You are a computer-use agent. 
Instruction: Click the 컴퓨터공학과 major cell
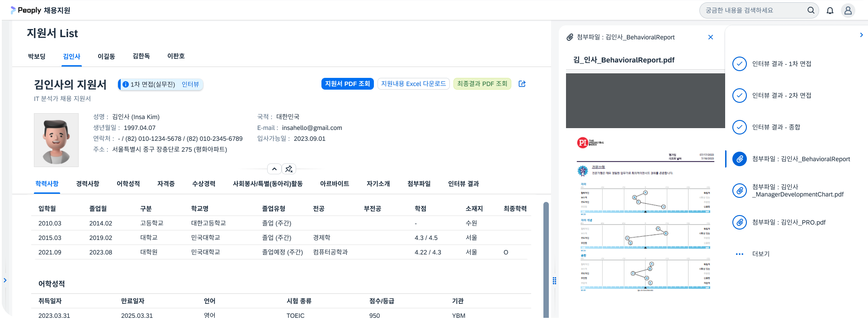[x=330, y=252]
